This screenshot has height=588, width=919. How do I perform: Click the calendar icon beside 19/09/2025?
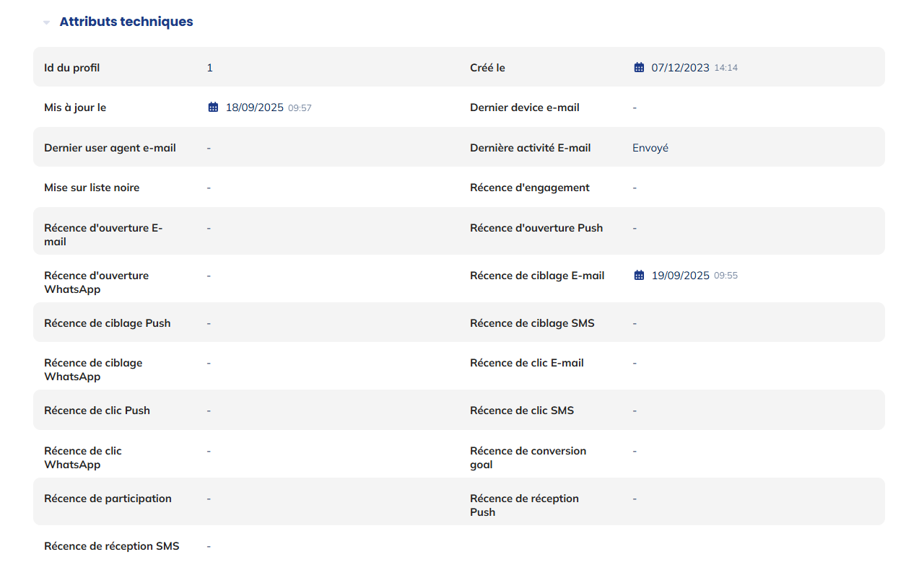(x=639, y=276)
